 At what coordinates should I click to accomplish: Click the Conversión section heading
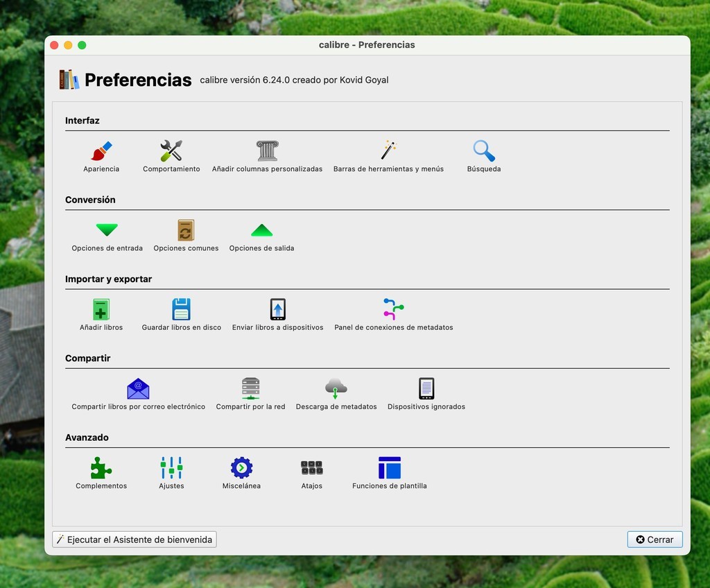tap(90, 200)
